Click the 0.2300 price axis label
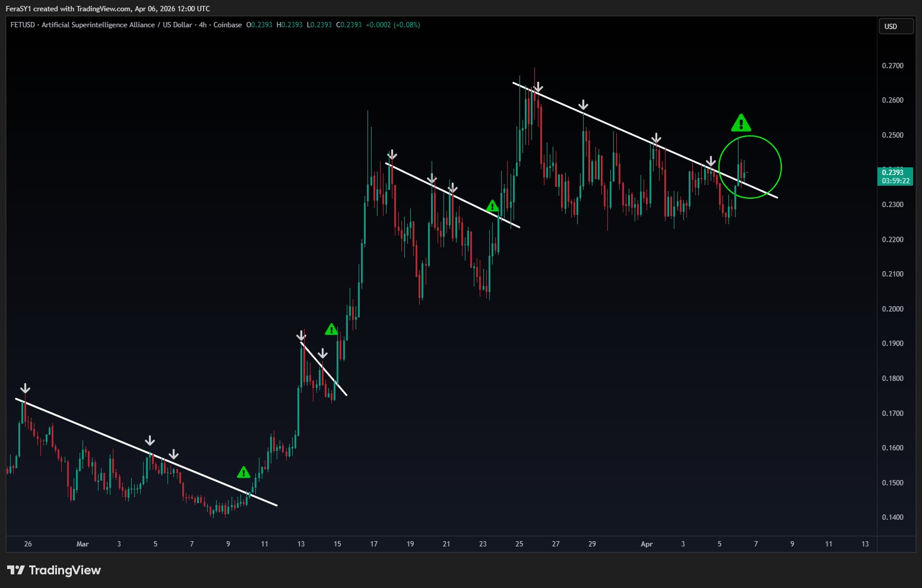922x588 pixels. point(893,205)
